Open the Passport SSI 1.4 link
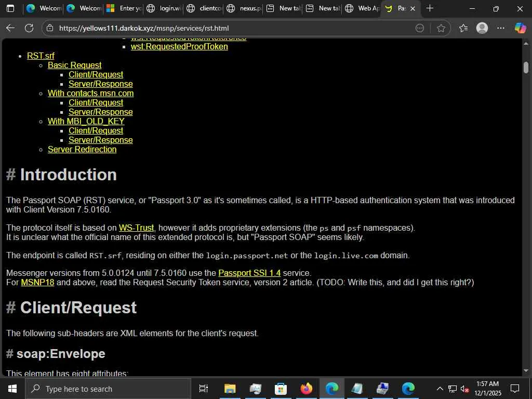Screen dimensions: 532x399 249,273
